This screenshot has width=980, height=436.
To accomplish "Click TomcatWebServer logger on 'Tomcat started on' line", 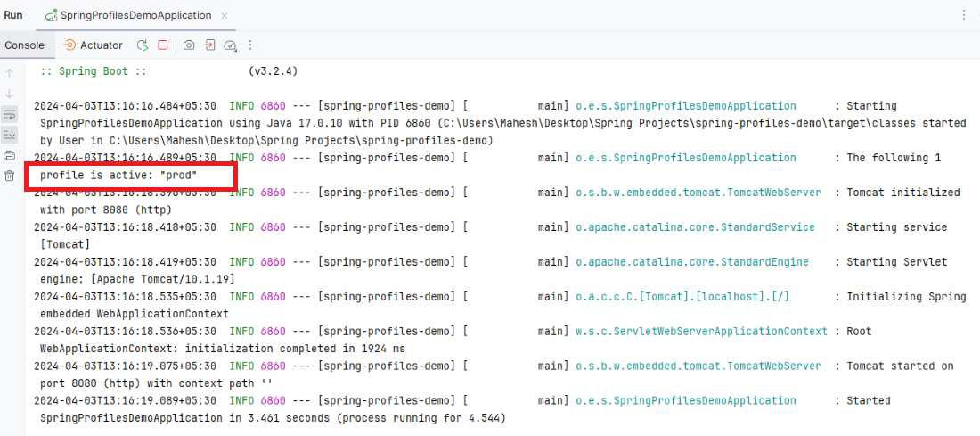I will click(698, 366).
